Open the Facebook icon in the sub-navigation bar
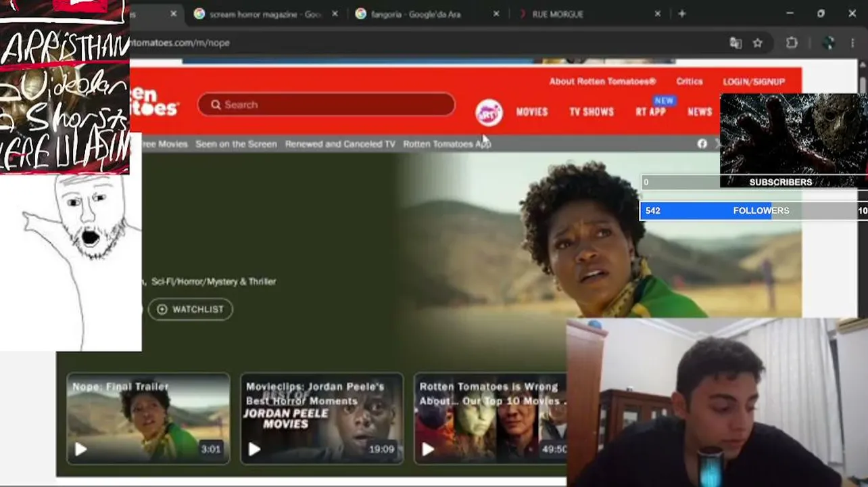This screenshot has width=868, height=487. (702, 143)
